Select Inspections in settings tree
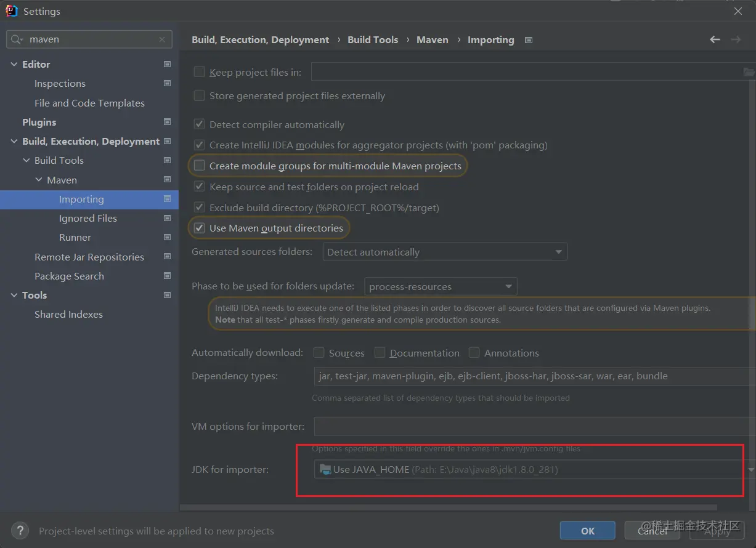The image size is (756, 548). pos(60,83)
